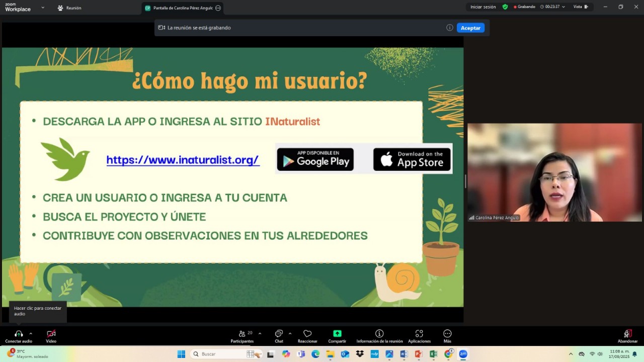Image resolution: width=644 pixels, height=362 pixels.
Task: Open the weather widget showing 31°C
Action: pyautogui.click(x=28, y=354)
